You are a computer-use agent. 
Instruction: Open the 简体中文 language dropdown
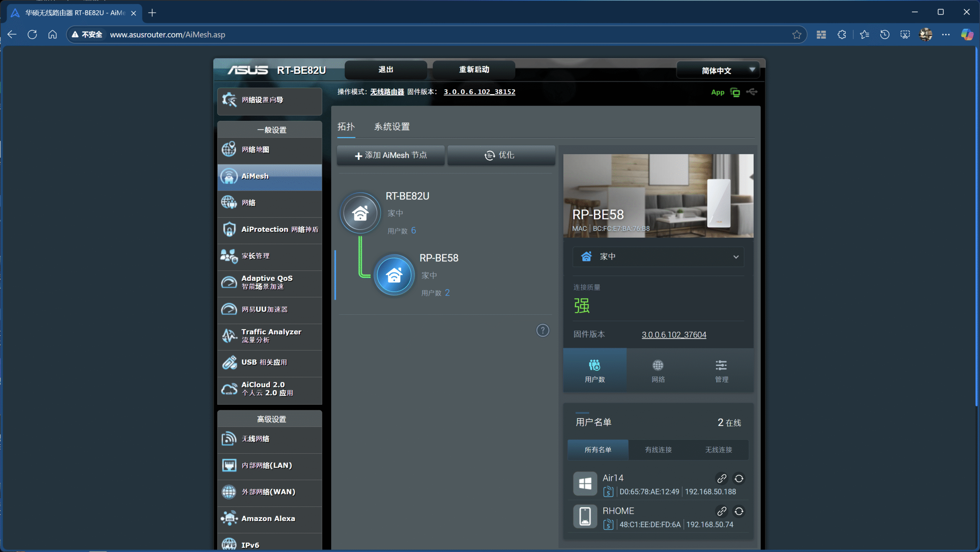pos(718,70)
